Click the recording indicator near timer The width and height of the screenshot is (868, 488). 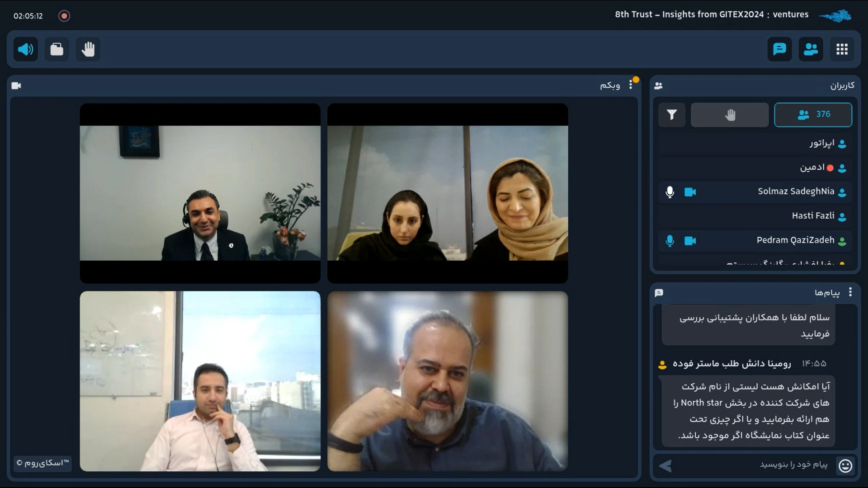coord(64,16)
